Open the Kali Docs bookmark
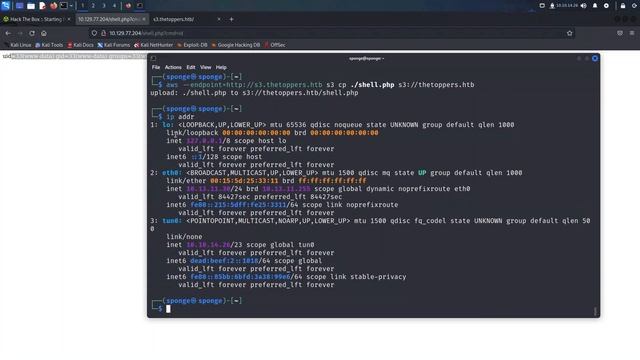Image resolution: width=640 pixels, height=360 pixels. [80, 45]
